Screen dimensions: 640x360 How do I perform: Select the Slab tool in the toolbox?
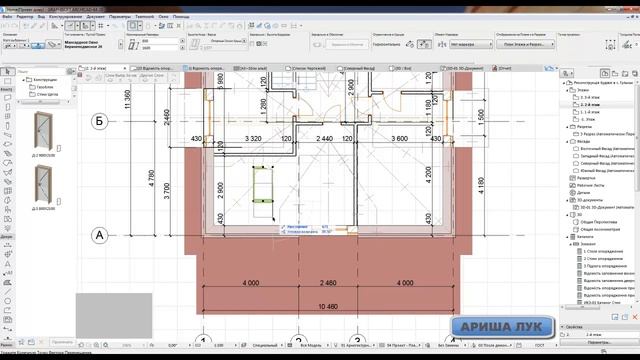pyautogui.click(x=7, y=144)
